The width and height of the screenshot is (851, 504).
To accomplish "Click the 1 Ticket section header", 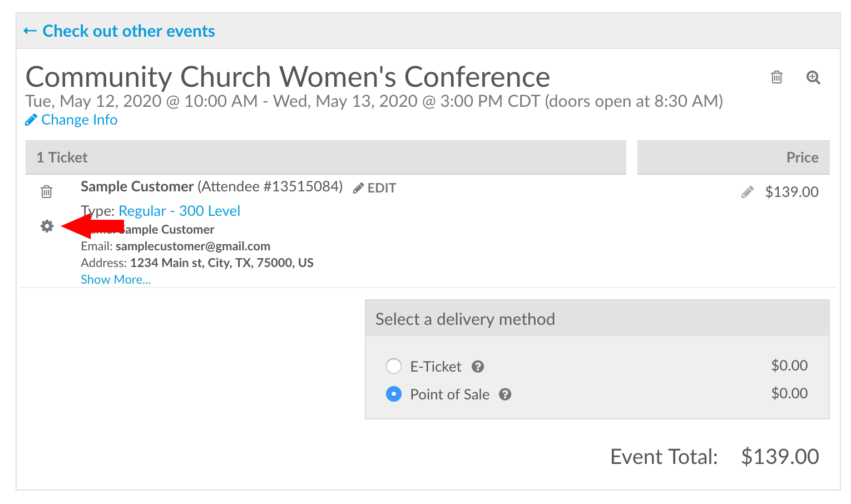I will 62,157.
